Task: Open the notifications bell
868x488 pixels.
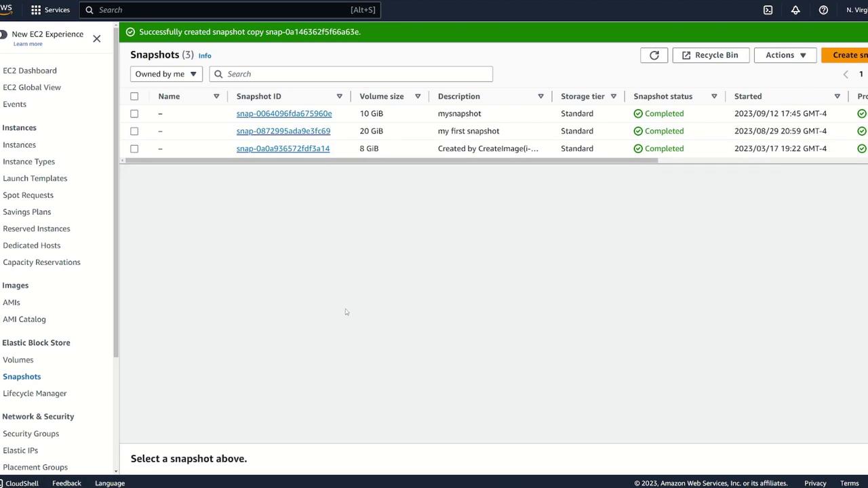Action: click(x=795, y=10)
